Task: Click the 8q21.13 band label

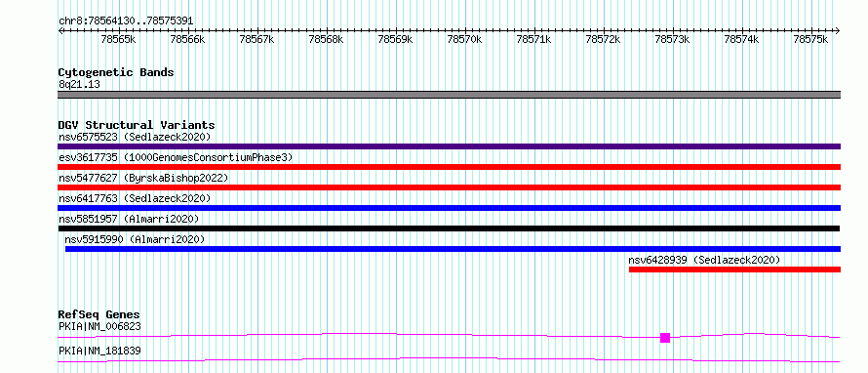Action: [x=79, y=85]
